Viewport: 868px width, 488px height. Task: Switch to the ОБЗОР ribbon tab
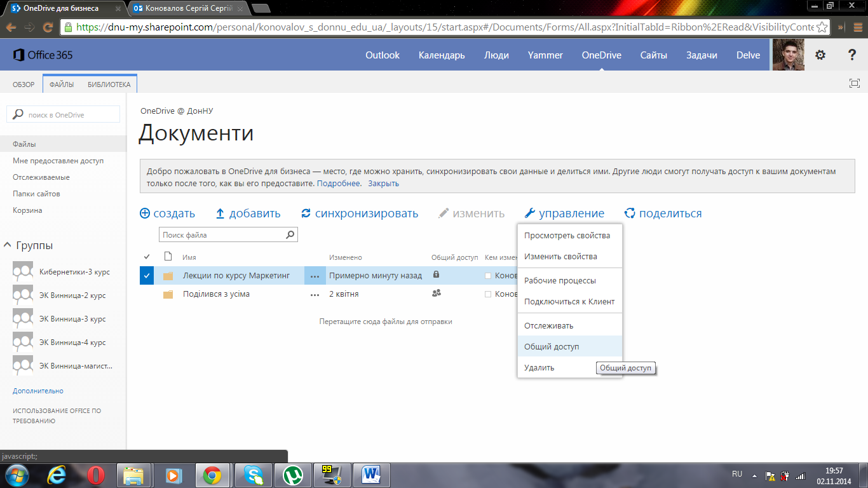[x=24, y=85]
